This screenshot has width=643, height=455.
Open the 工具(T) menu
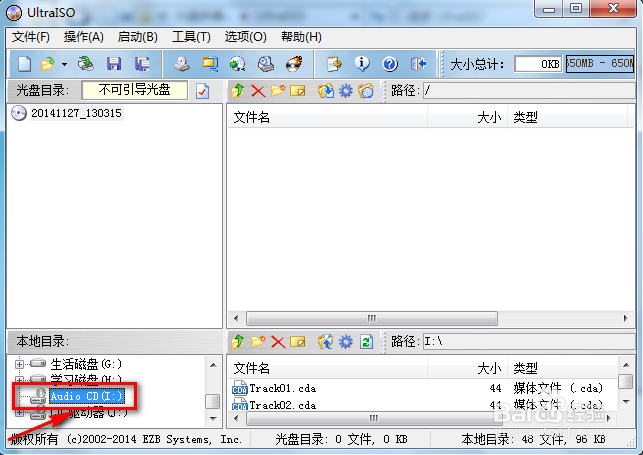pyautogui.click(x=191, y=37)
